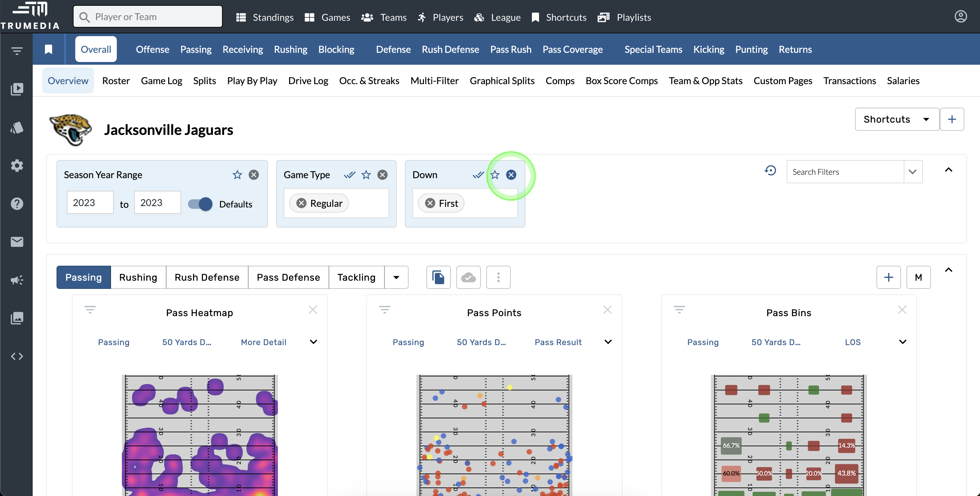
Task: Toggle select-all checkmarks for Game Type filter
Action: point(349,175)
